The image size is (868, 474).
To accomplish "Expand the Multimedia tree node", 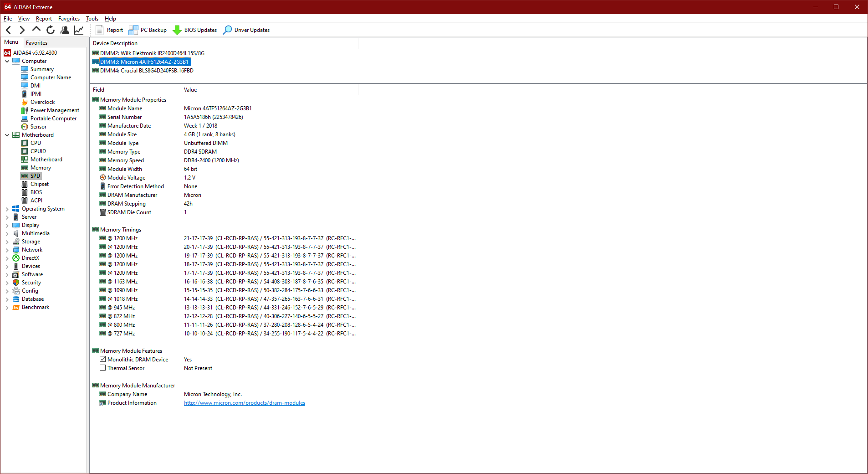I will point(7,233).
